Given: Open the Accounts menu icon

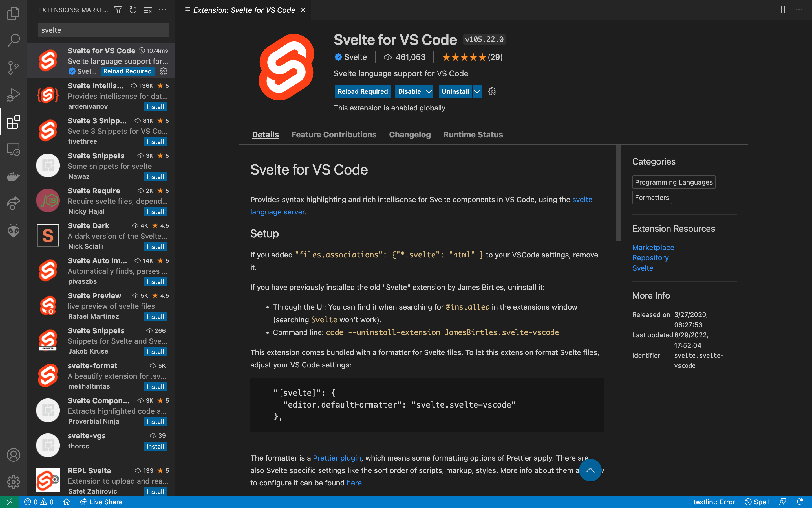Looking at the screenshot, I should pos(14,455).
